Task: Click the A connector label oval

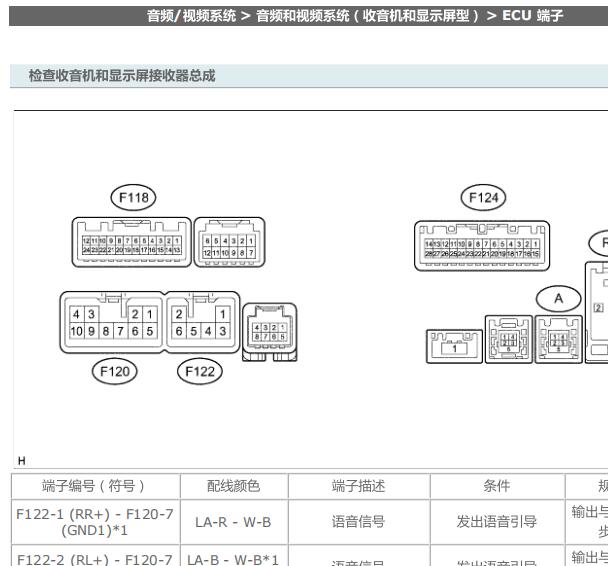Action: (x=558, y=299)
